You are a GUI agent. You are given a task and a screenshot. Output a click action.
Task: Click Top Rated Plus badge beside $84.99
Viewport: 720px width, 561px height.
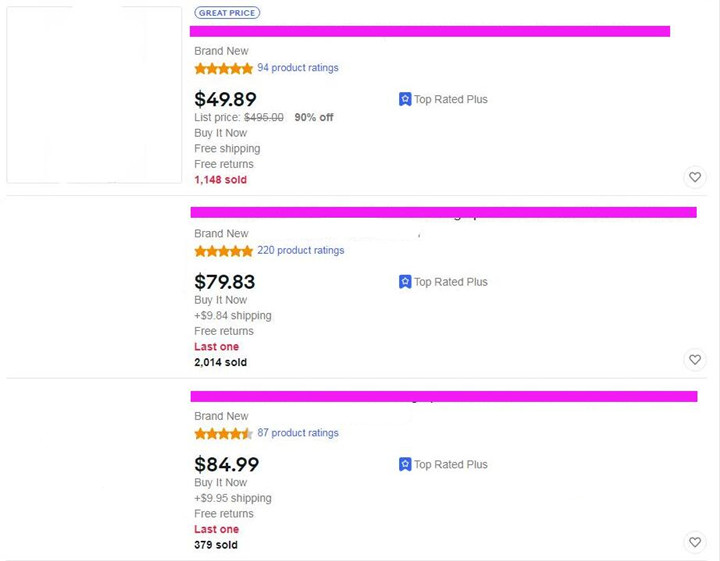tap(443, 465)
